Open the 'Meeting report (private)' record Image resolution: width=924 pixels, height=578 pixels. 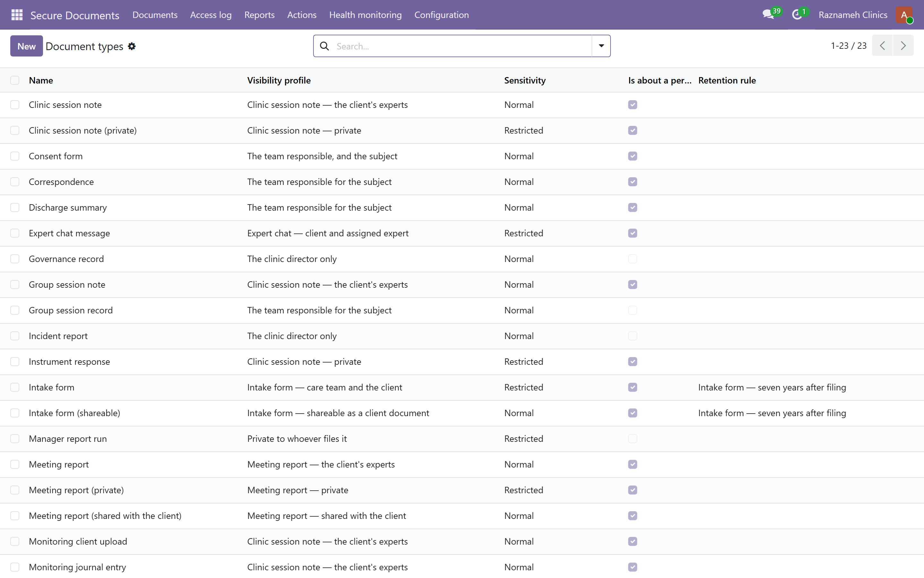point(76,490)
